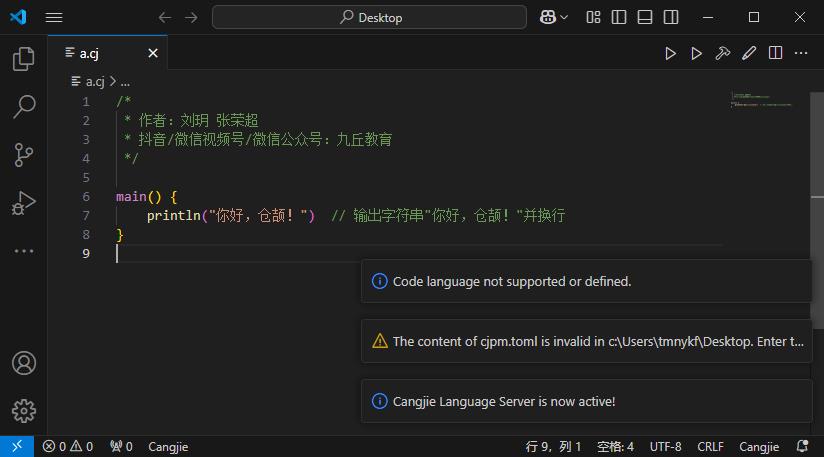This screenshot has height=457, width=824.
Task: Open the Explorer view in activity bar
Action: pyautogui.click(x=24, y=58)
